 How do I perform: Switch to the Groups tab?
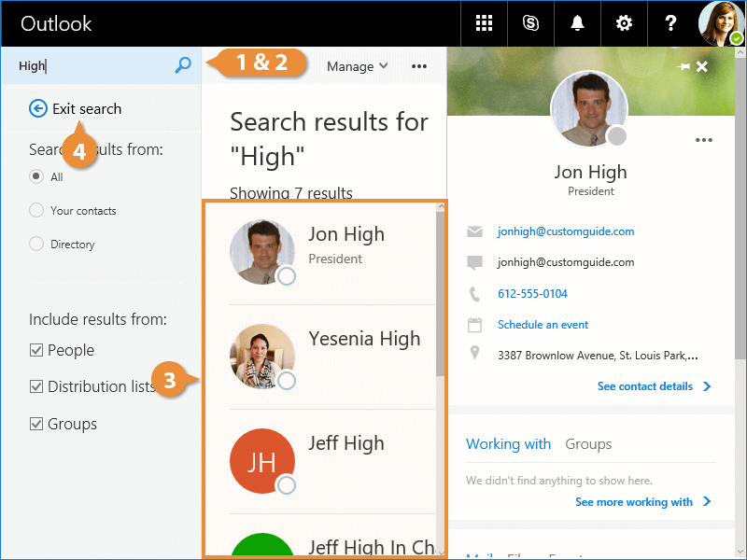tap(588, 444)
